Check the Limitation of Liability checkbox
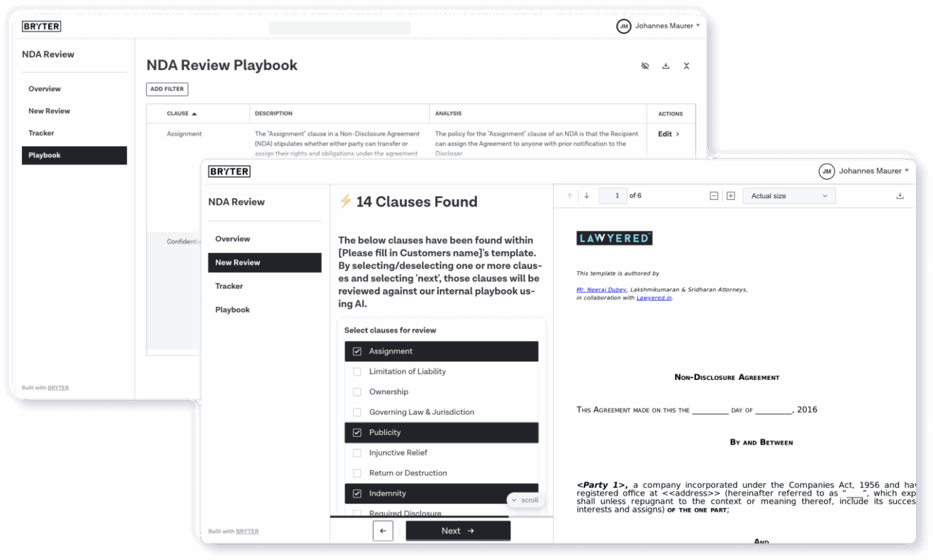The width and height of the screenshot is (933, 560). (357, 372)
